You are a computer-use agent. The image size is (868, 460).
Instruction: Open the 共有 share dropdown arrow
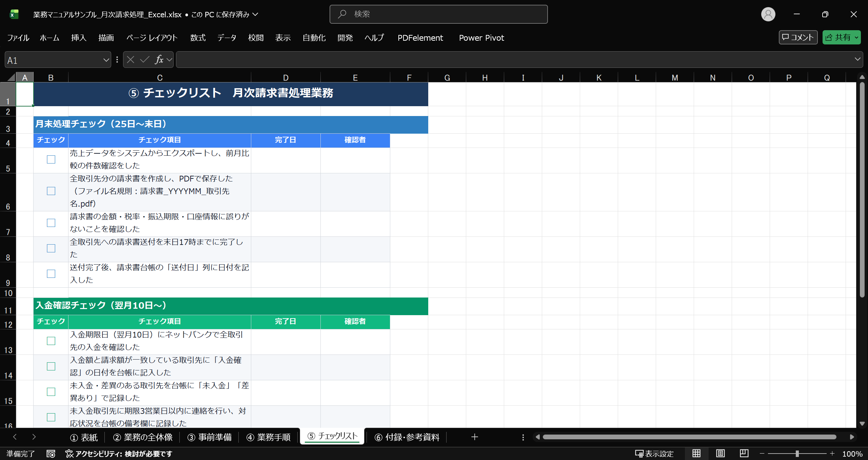point(857,37)
